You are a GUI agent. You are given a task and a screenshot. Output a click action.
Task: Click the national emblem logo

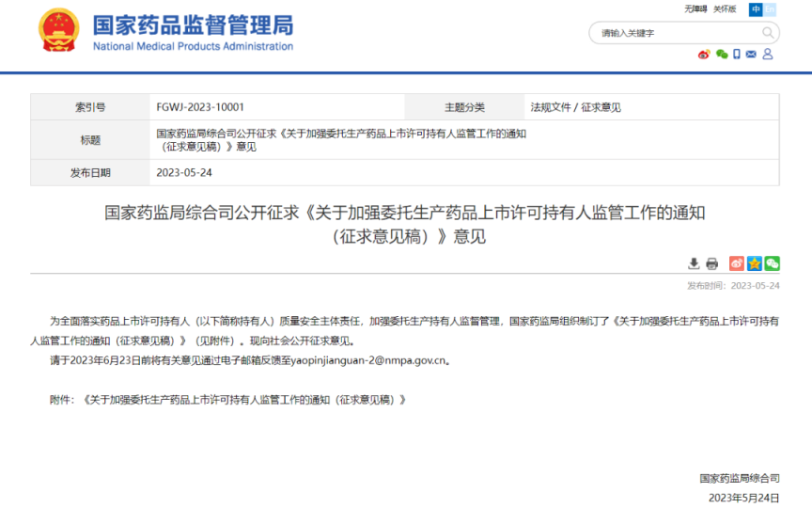tap(58, 32)
